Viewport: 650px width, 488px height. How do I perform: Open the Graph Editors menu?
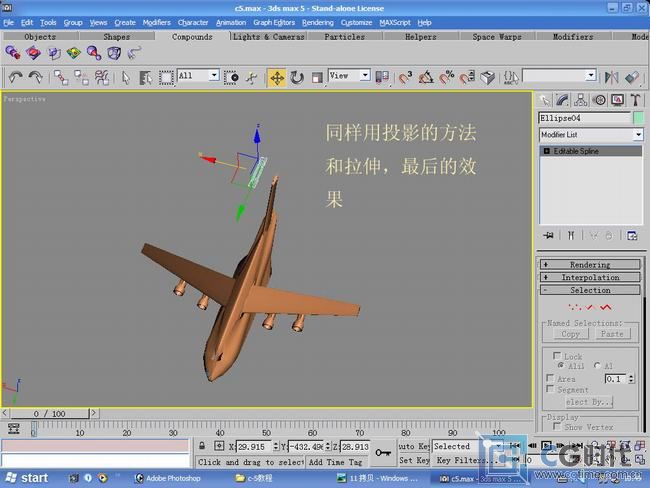[274, 22]
